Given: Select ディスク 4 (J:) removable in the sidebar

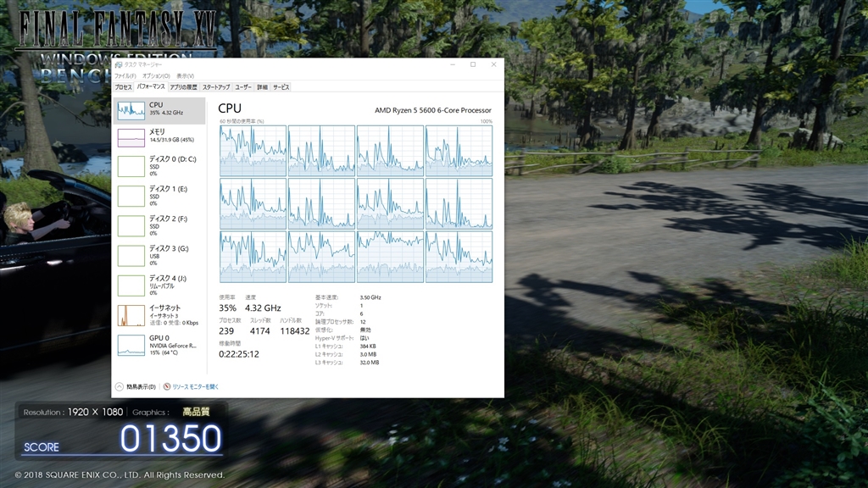Looking at the screenshot, I should point(159,286).
